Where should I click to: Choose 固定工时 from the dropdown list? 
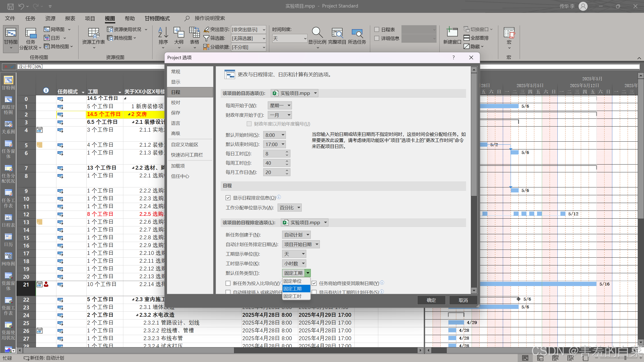[292, 296]
